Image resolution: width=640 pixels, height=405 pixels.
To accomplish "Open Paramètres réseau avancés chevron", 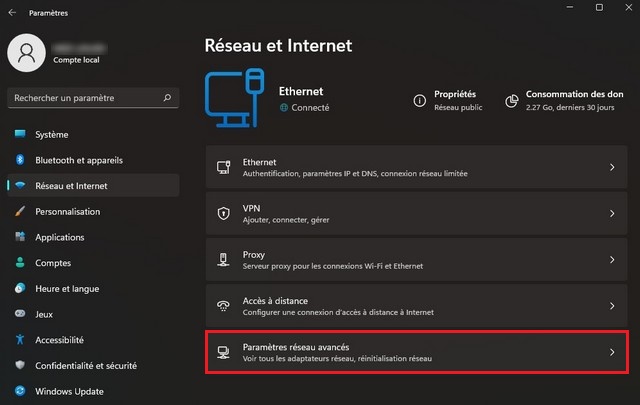I will pos(612,352).
